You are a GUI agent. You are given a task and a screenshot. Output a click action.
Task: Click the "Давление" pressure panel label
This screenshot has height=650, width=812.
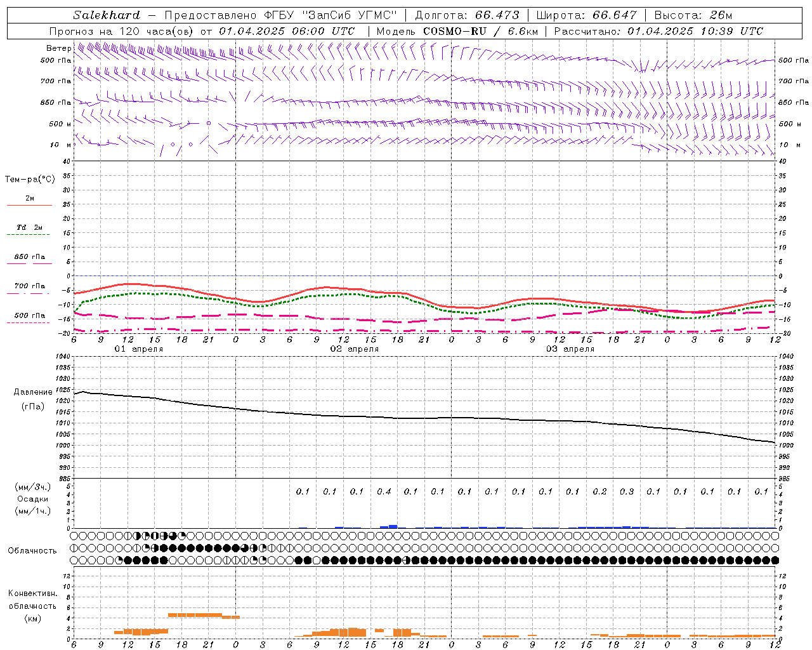tap(33, 392)
